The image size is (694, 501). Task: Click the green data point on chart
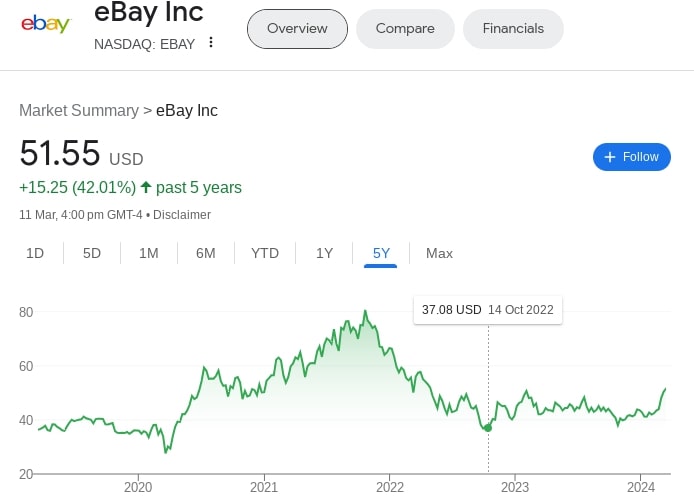tap(488, 428)
